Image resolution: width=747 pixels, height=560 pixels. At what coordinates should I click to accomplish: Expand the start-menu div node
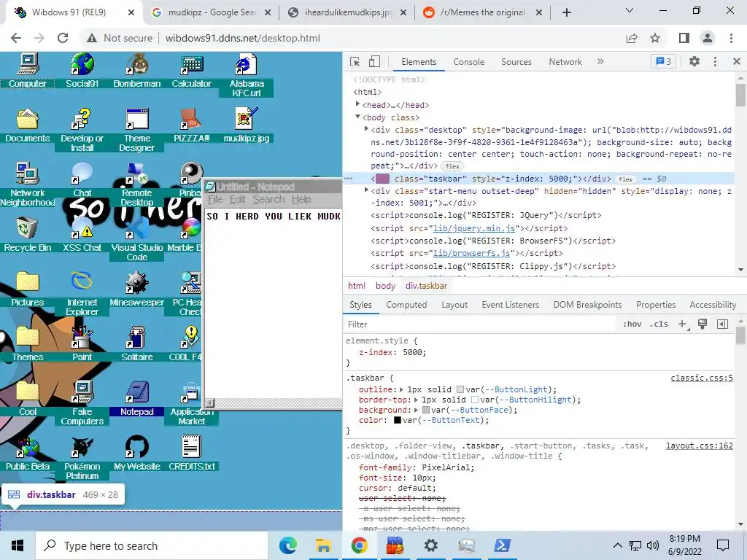pyautogui.click(x=366, y=190)
